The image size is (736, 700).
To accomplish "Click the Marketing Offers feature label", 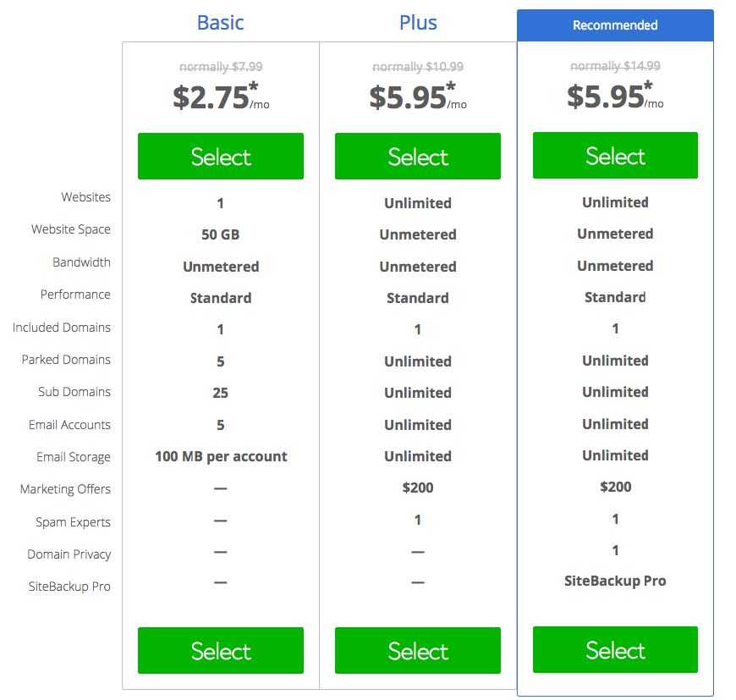I will click(65, 489).
